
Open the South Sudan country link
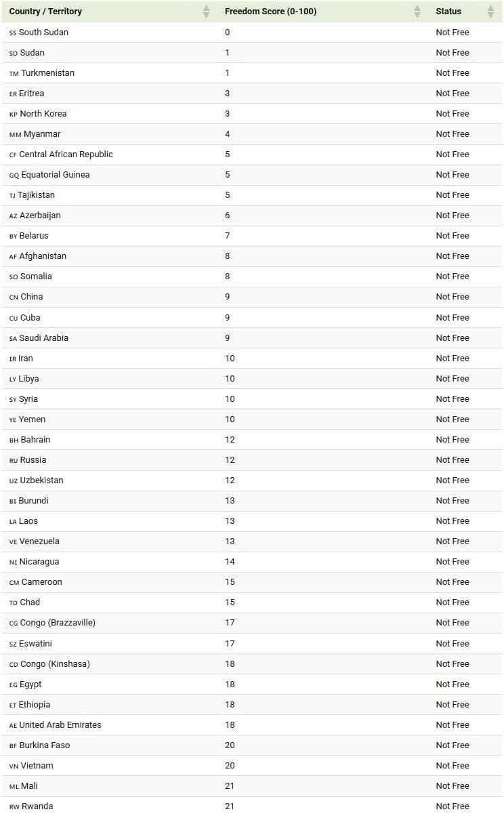pyautogui.click(x=43, y=32)
